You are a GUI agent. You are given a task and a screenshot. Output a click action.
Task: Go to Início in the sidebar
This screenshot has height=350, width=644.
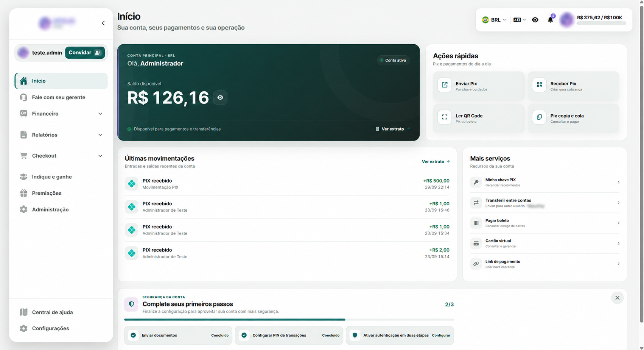click(61, 81)
